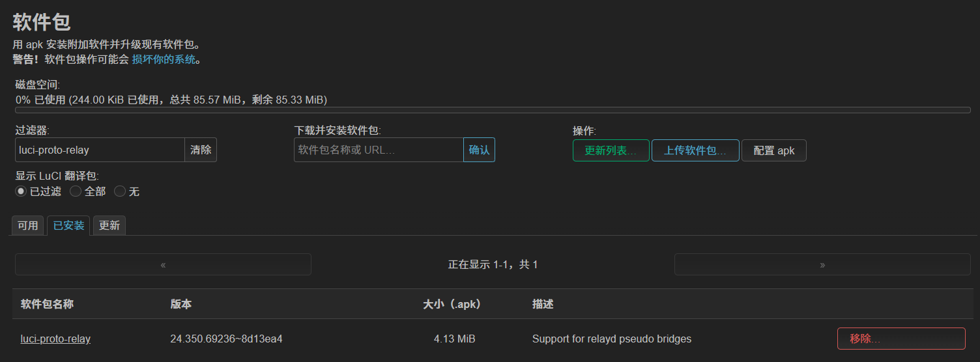Open the 配置 apk settings

point(774,150)
